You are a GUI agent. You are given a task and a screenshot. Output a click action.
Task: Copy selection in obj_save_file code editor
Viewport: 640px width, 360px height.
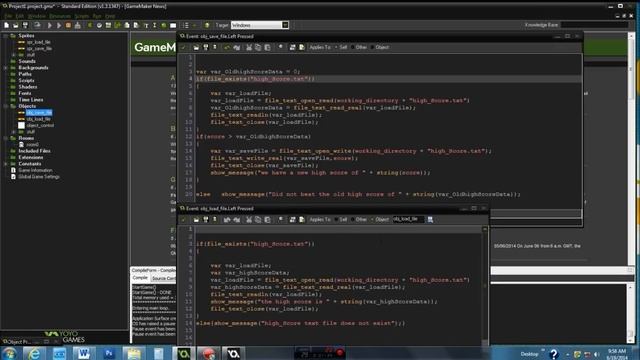click(258, 47)
